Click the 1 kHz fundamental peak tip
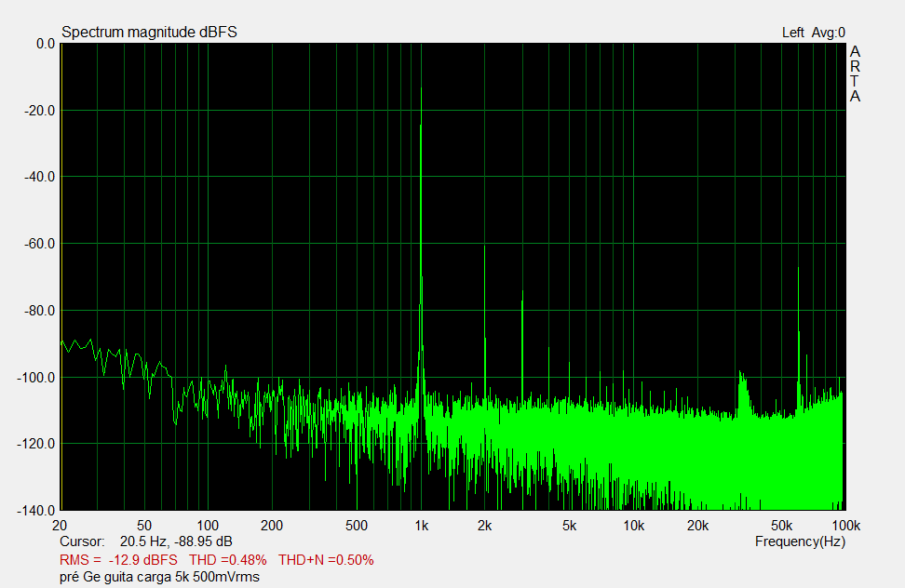 coord(422,88)
